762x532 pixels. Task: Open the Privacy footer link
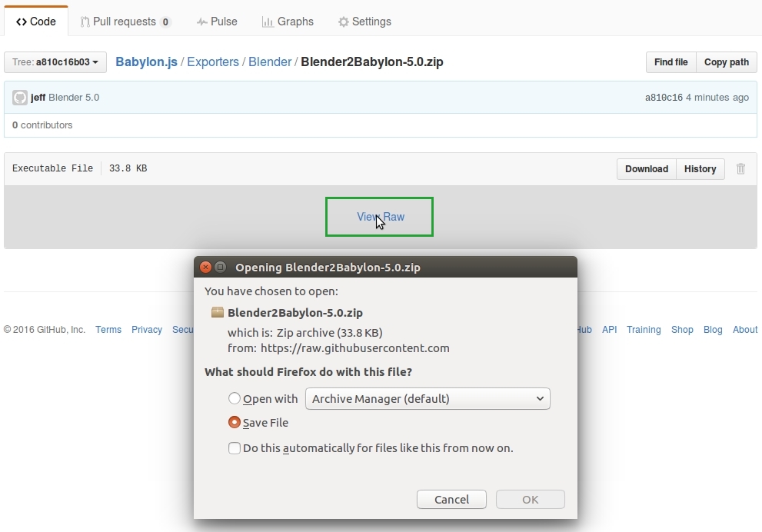[147, 329]
